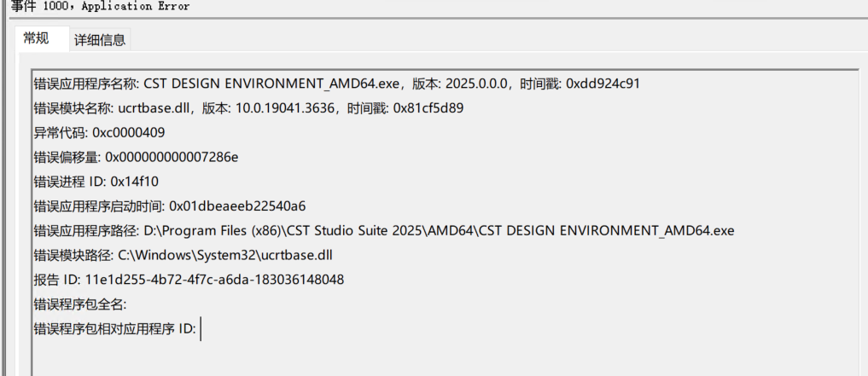The width and height of the screenshot is (868, 376).
Task: Click the CST DESIGN ENVIRONMENT_AMD64.exe application name
Action: pos(271,84)
